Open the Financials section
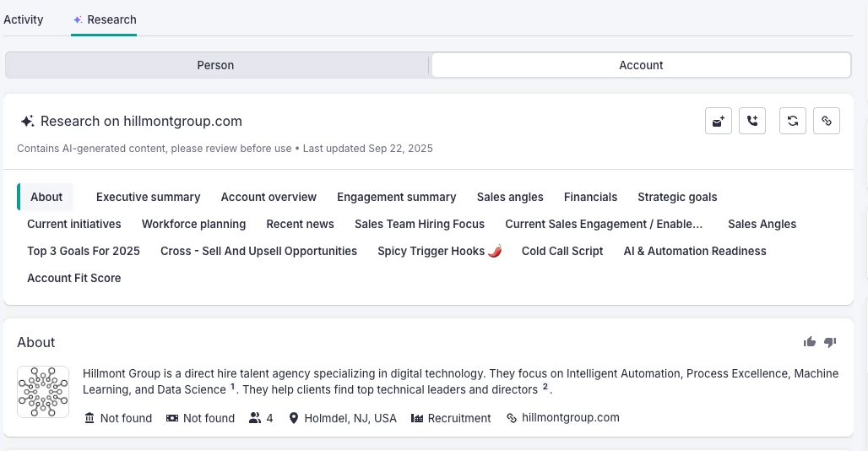This screenshot has height=451, width=868. (x=590, y=197)
